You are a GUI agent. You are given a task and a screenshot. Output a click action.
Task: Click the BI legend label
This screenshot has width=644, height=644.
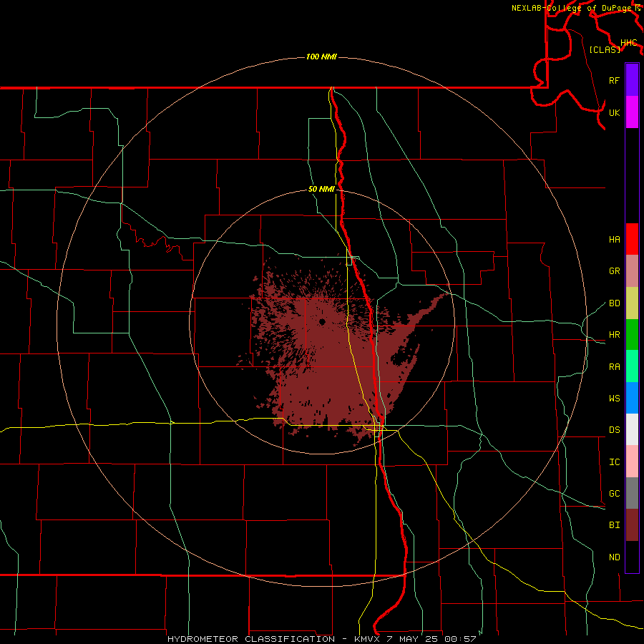[x=614, y=525]
